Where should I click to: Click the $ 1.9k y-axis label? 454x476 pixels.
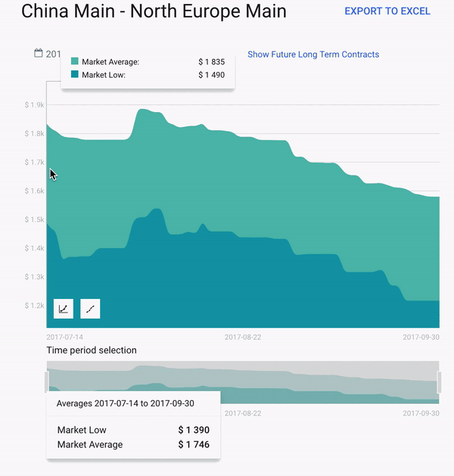click(x=34, y=105)
